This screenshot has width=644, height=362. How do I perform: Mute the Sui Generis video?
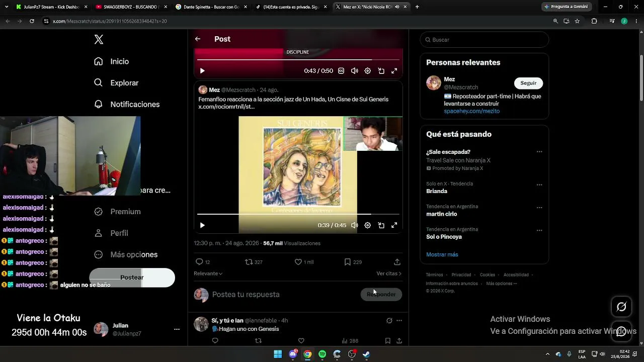[354, 225]
